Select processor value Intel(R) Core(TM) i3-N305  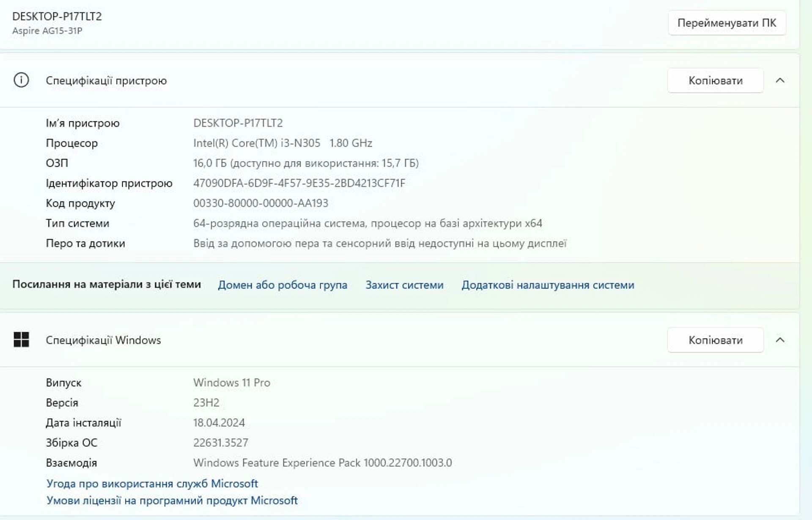(x=257, y=143)
